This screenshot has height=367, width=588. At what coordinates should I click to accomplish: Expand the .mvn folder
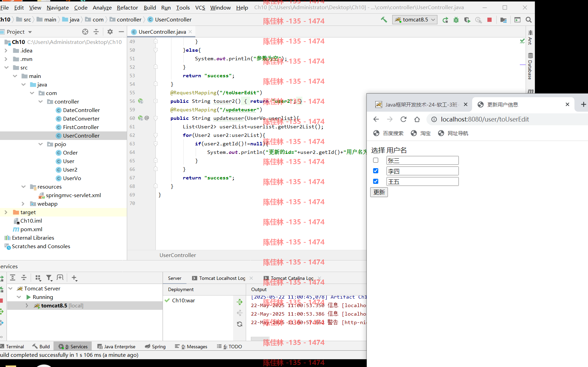point(6,59)
